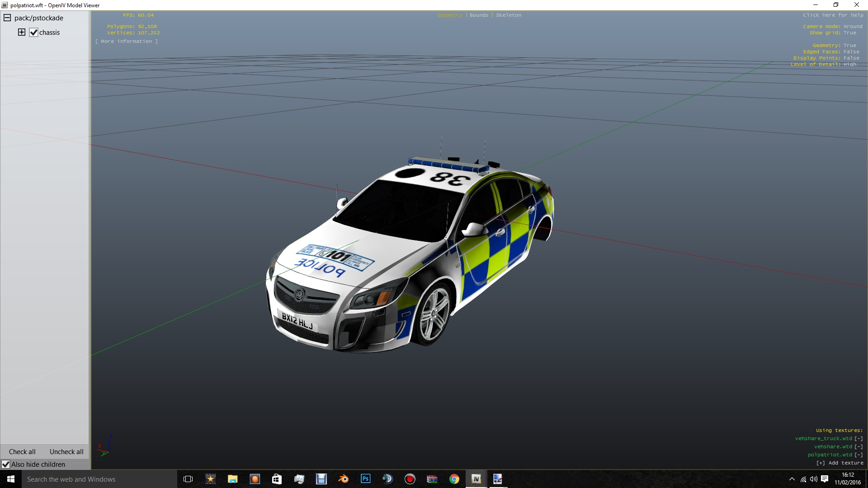The image size is (868, 488).
Task: Switch to the Skeleton view tab
Action: [x=508, y=15]
